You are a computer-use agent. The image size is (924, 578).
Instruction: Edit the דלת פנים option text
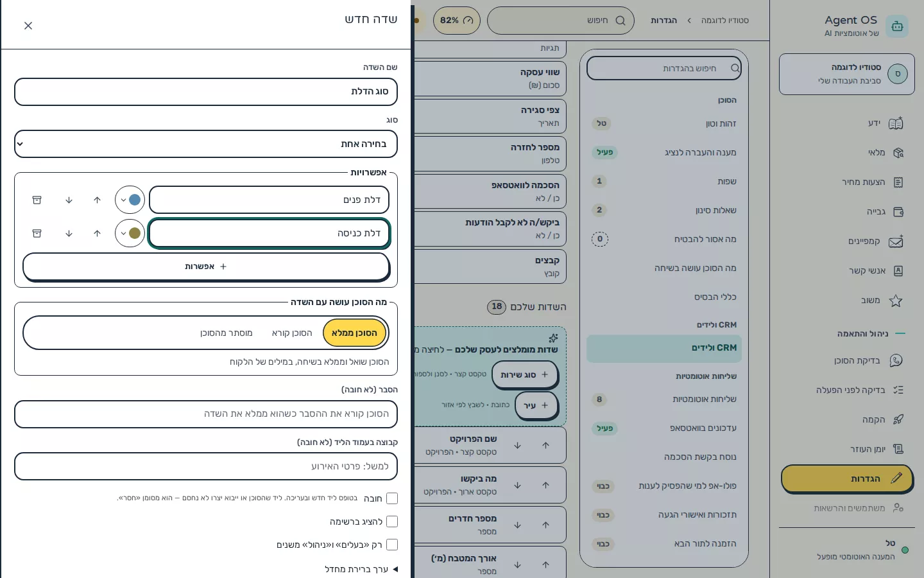coord(269,200)
